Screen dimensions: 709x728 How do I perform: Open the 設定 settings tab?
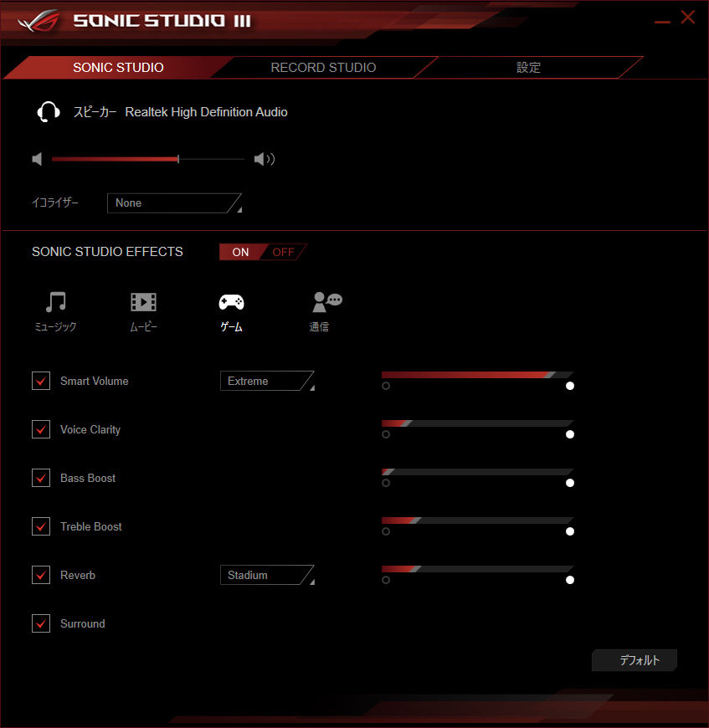click(528, 67)
